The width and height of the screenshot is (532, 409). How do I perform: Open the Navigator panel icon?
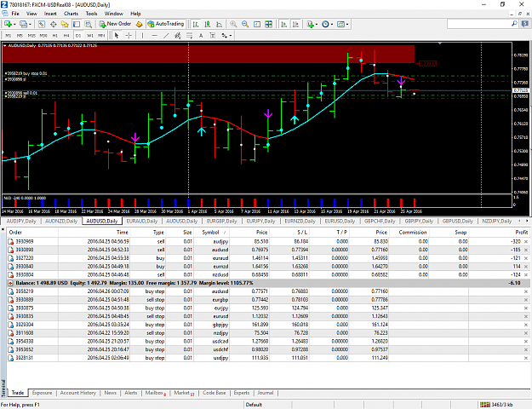pos(65,24)
